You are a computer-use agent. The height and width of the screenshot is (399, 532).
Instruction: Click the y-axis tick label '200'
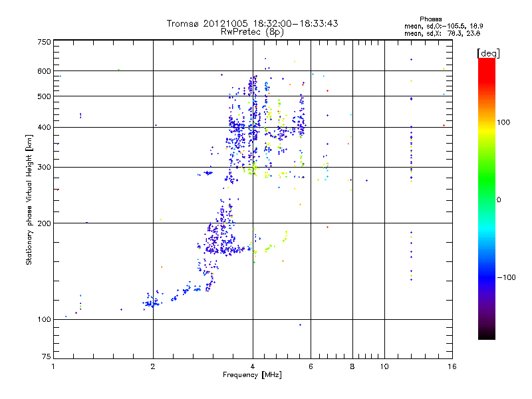[x=44, y=223]
